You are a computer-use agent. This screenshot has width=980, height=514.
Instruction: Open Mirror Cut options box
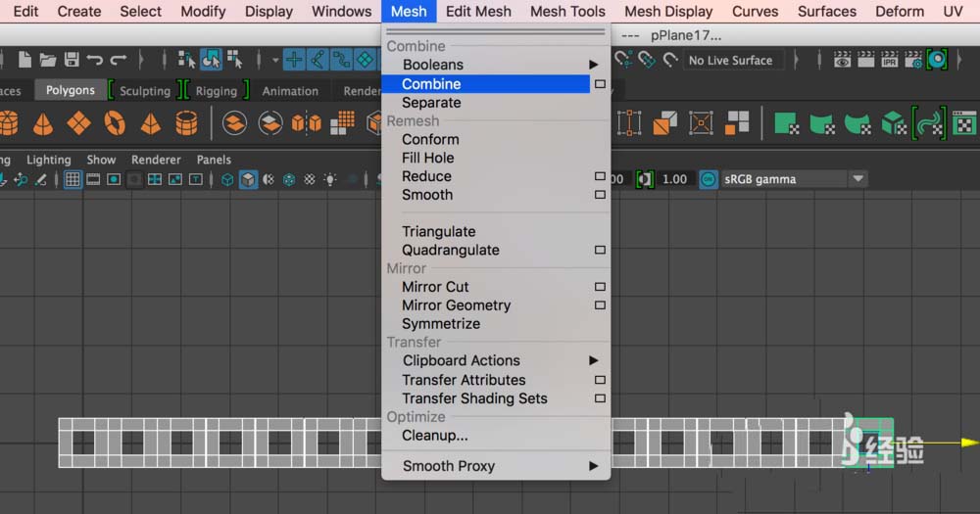click(600, 287)
